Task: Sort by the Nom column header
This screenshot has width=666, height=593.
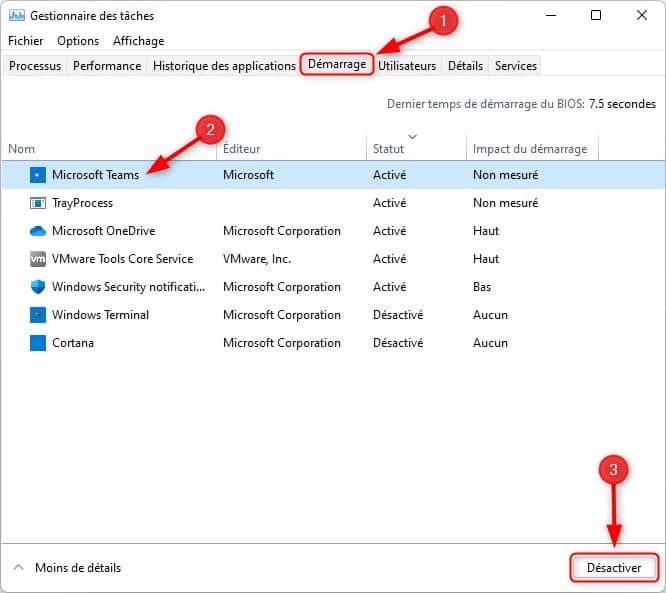Action: tap(110, 149)
